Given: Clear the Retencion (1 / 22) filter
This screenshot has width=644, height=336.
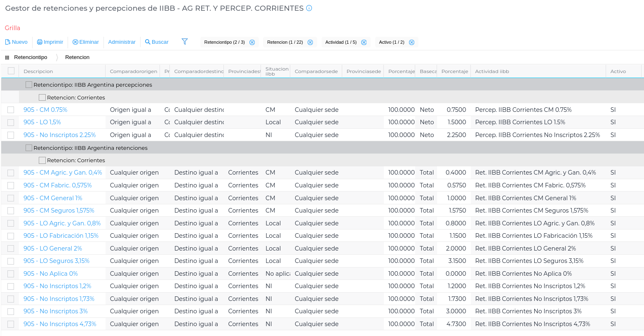Looking at the screenshot, I should tap(310, 43).
